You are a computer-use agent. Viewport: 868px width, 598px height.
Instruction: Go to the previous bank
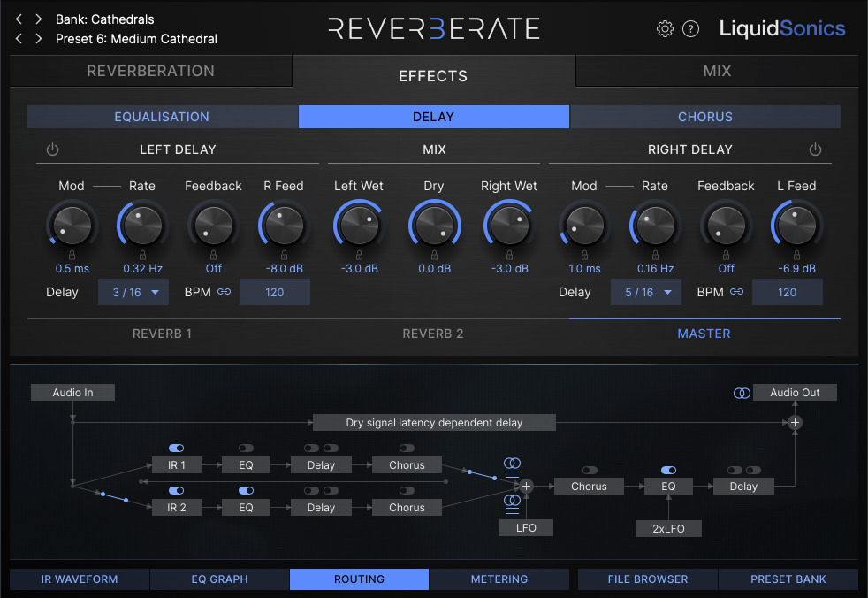pyautogui.click(x=19, y=19)
